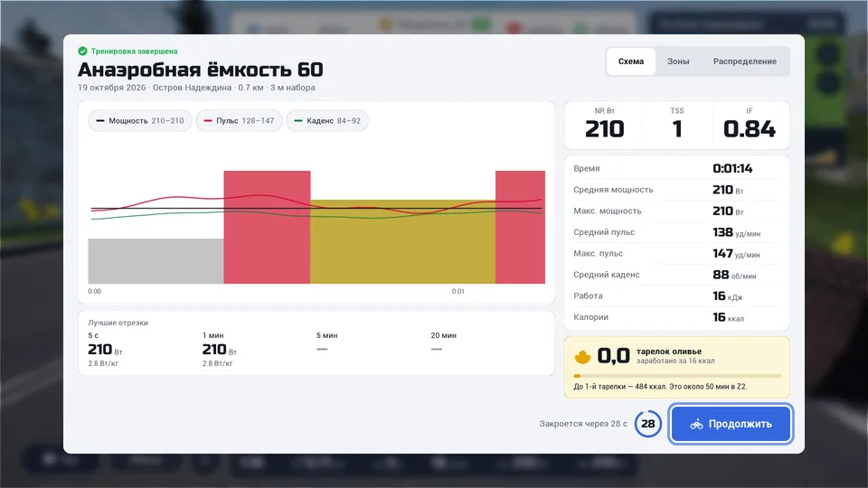The width and height of the screenshot is (868, 488).
Task: Click the IF 0.84 metric
Action: point(749,125)
